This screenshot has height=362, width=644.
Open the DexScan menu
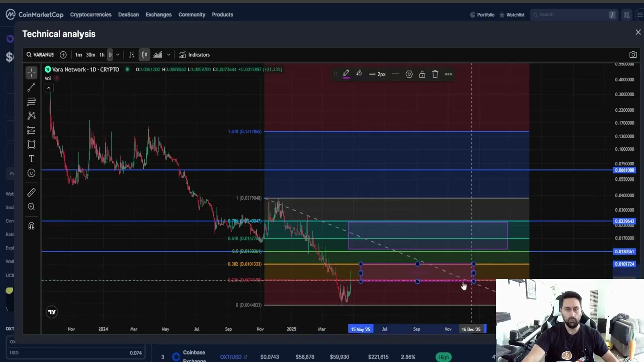[128, 15]
